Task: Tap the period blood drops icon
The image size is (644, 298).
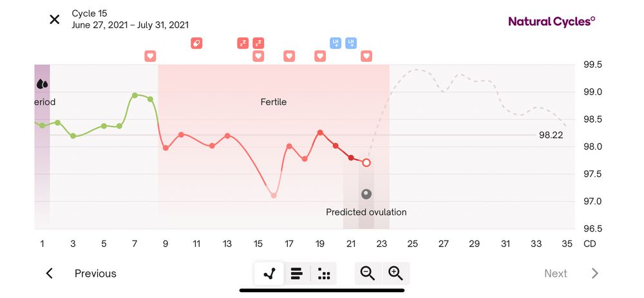Action: tap(43, 84)
